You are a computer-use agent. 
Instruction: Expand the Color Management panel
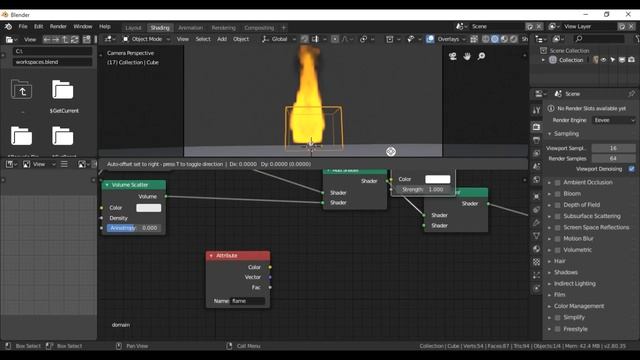pyautogui.click(x=579, y=306)
